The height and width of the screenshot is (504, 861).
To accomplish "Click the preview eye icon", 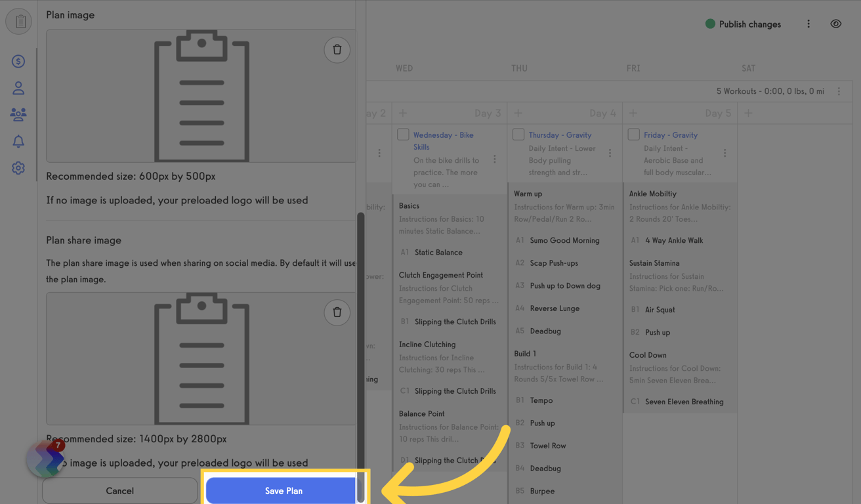I will pos(835,24).
